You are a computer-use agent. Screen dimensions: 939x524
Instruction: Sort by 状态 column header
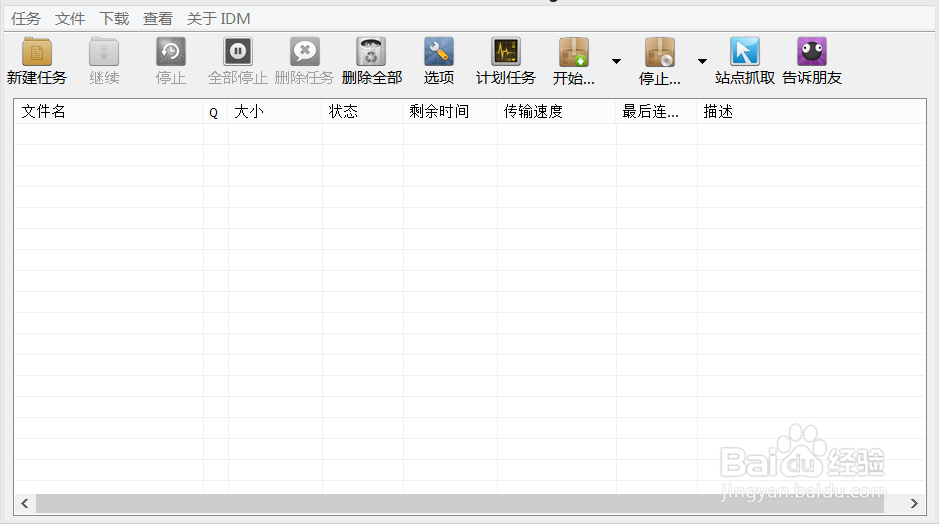point(362,111)
